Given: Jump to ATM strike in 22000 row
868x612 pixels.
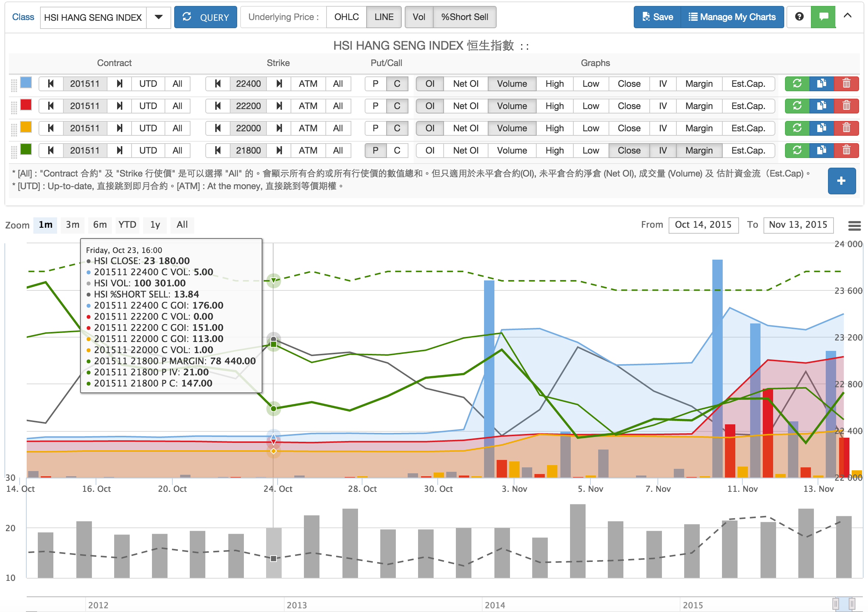Looking at the screenshot, I should [x=308, y=128].
